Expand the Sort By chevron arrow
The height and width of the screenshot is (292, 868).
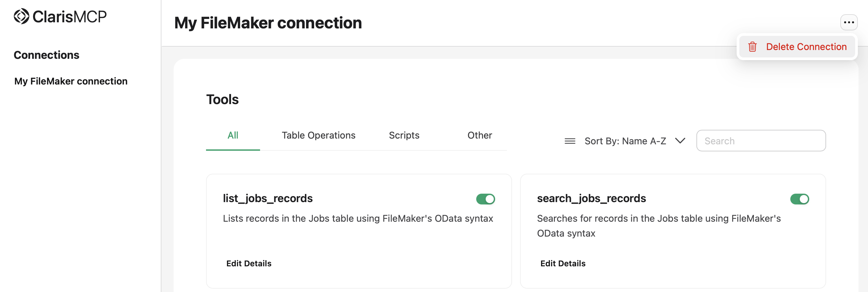[680, 141]
